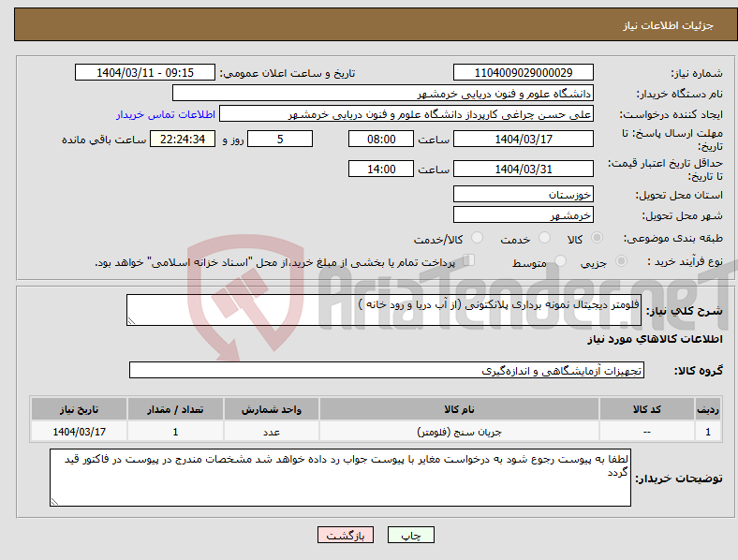
Task: Click the remaining time field 22:24:34
Action: coord(183,139)
